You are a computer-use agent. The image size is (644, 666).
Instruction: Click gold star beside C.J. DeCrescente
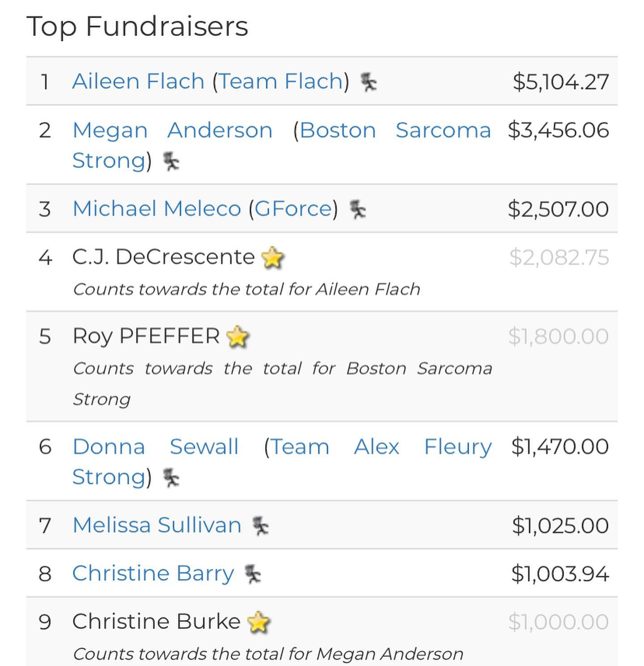coord(272,258)
